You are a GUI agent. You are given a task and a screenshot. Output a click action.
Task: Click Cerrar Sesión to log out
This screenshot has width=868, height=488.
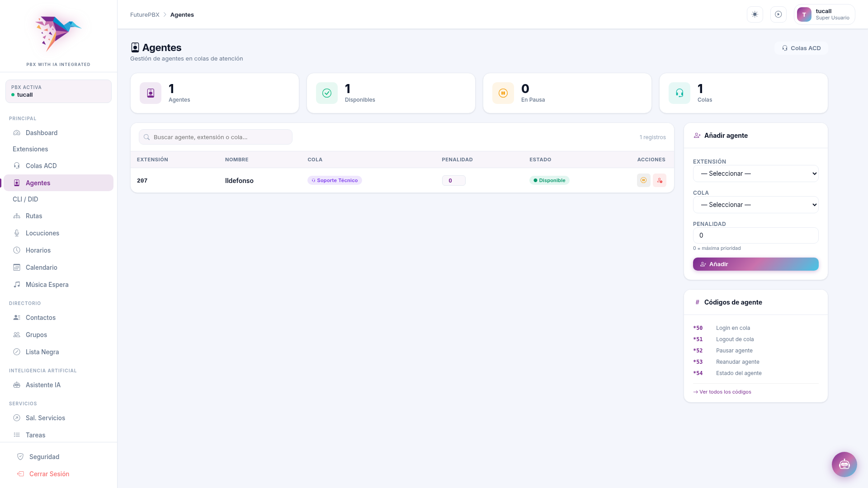click(49, 474)
